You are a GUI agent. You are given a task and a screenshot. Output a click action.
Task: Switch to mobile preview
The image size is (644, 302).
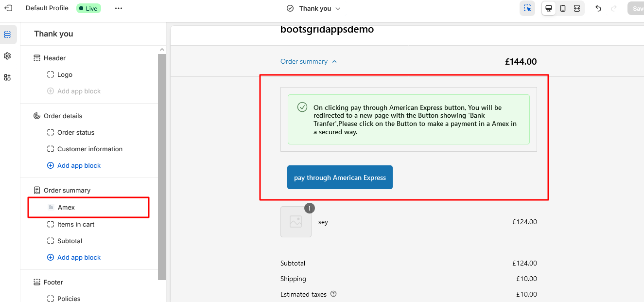(563, 8)
